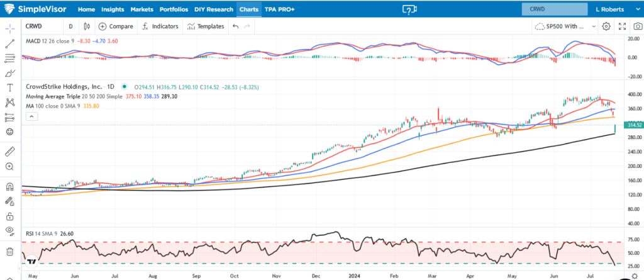The height and width of the screenshot is (280, 644).
Task: Open the emoji icons tool
Action: [10, 132]
